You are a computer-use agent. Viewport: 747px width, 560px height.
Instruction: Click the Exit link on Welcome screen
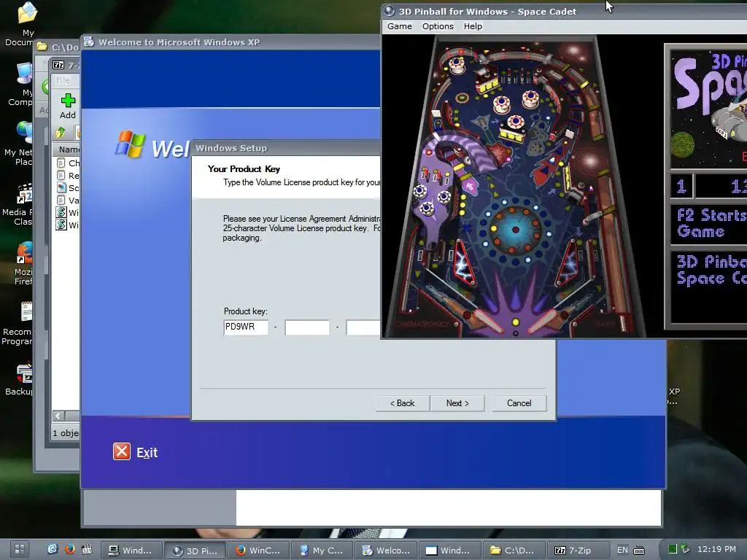[x=147, y=452]
